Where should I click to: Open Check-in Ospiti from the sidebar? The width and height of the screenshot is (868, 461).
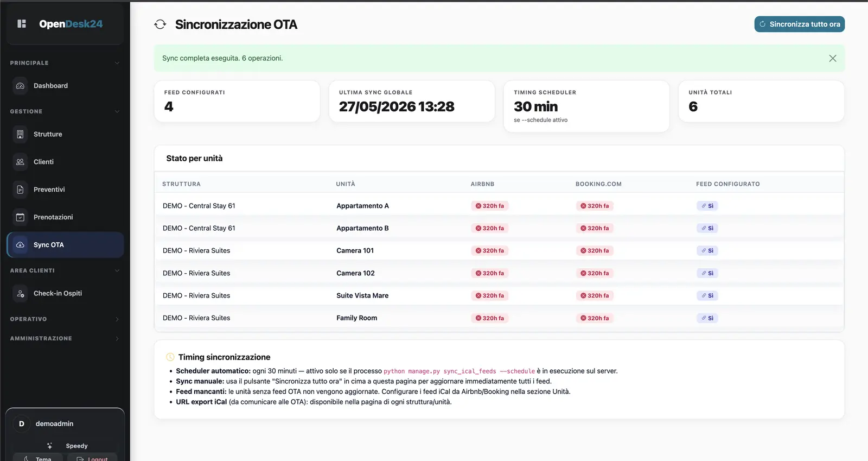coord(65,293)
